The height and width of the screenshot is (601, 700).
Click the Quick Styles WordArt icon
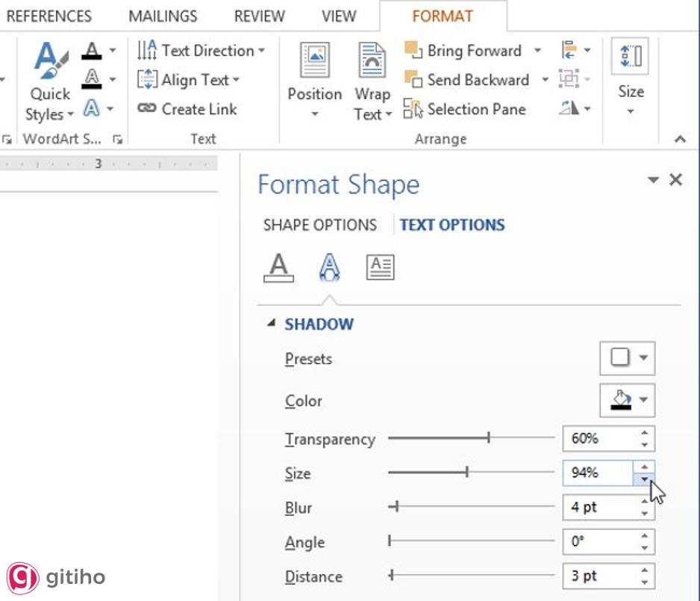50,82
